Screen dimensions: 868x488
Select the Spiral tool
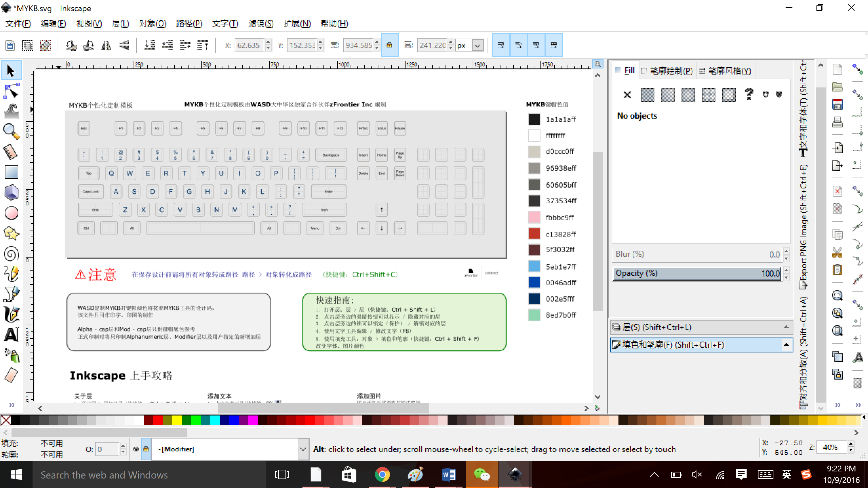pyautogui.click(x=11, y=254)
